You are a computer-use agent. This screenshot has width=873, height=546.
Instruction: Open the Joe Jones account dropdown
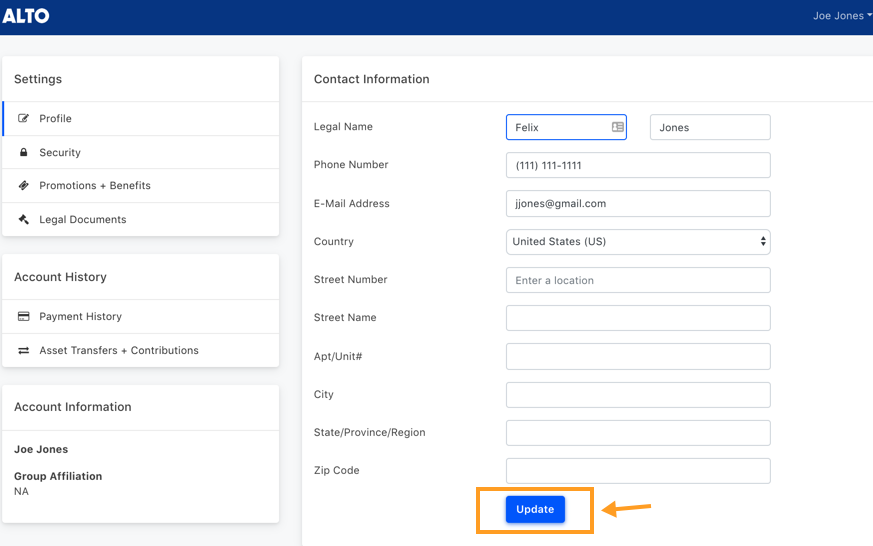(842, 16)
